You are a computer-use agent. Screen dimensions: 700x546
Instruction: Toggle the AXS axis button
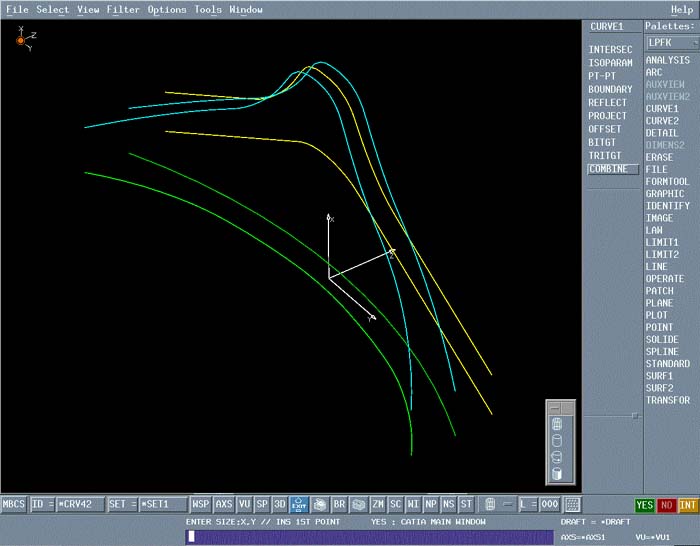(x=224, y=505)
